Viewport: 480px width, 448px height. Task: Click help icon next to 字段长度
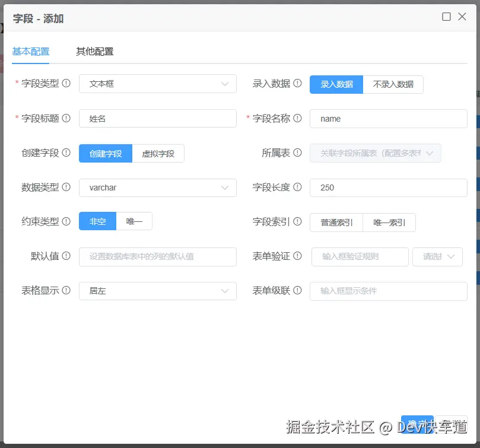pos(297,187)
